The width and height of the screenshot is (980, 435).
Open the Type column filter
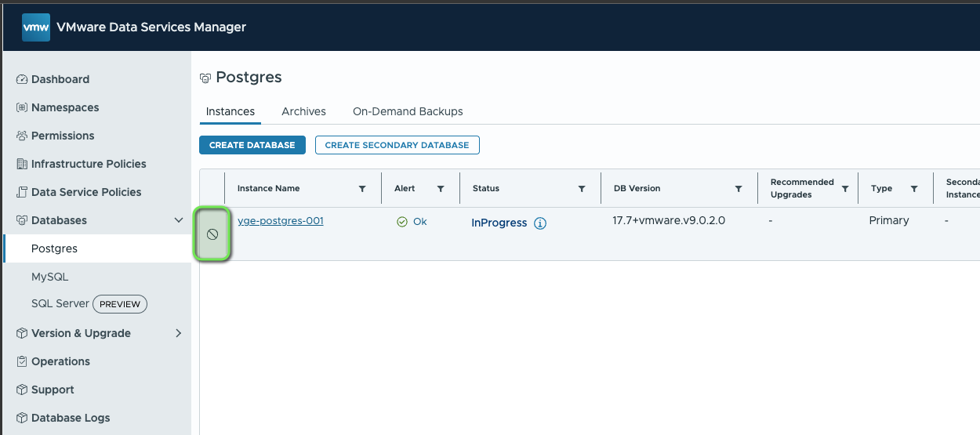point(914,189)
